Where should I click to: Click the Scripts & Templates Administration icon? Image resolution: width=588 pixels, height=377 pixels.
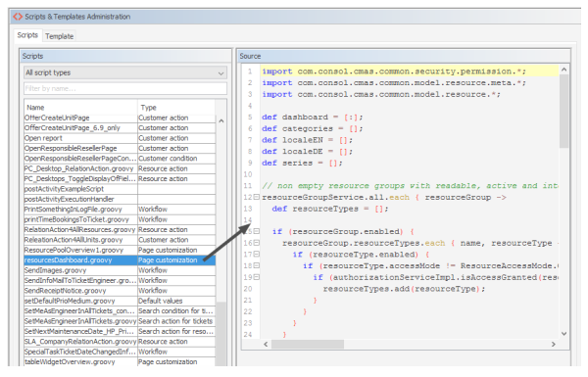click(x=18, y=17)
